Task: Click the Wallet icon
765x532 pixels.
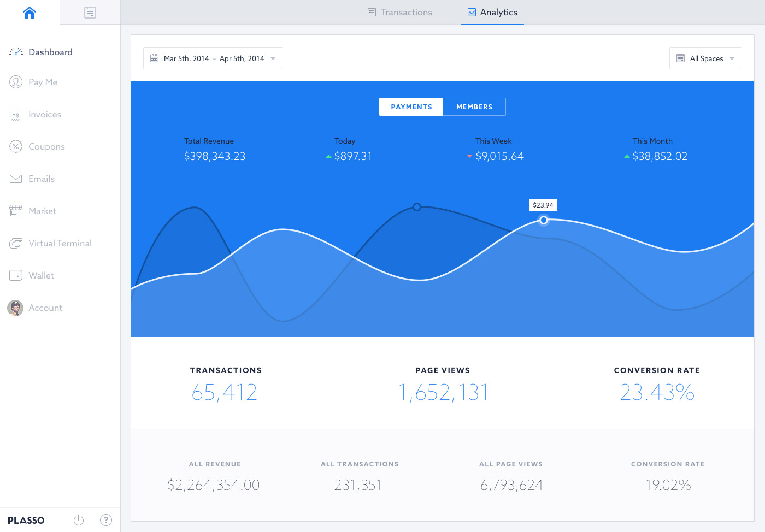Action: click(x=16, y=275)
